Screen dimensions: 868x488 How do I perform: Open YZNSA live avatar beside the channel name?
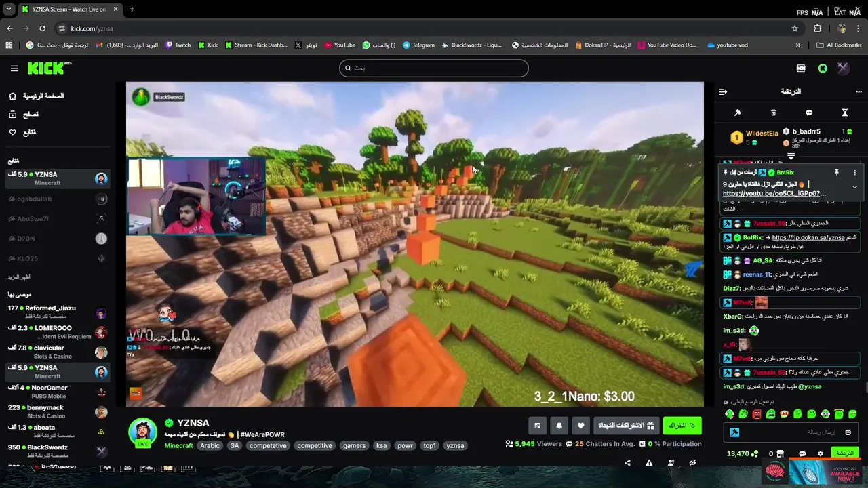point(142,432)
